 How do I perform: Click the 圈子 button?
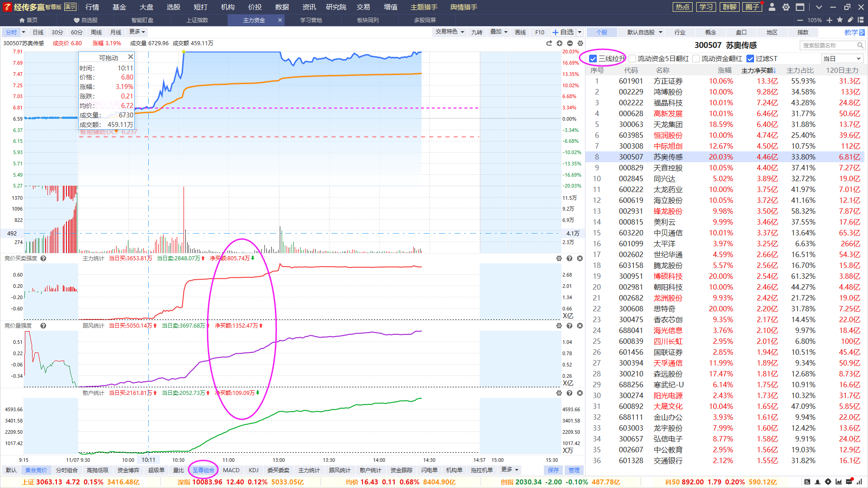[x=753, y=7]
